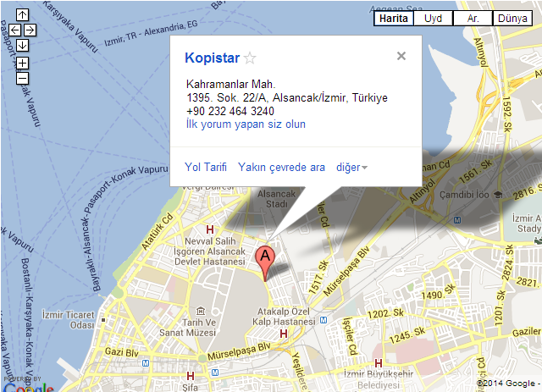This screenshot has width=542, height=392.
Task: Switch to Harita map view
Action: point(393,19)
